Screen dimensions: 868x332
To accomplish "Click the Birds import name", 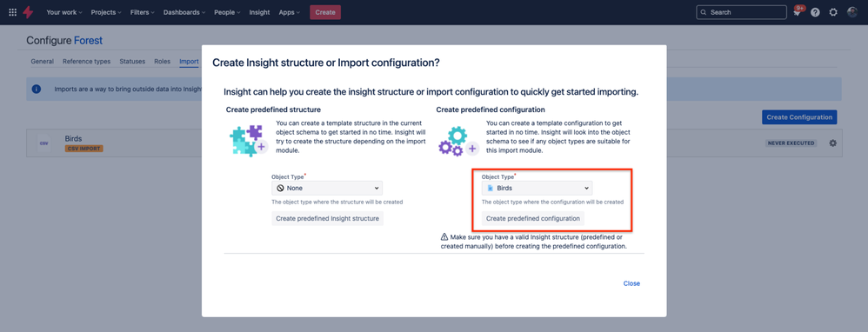I will point(73,138).
